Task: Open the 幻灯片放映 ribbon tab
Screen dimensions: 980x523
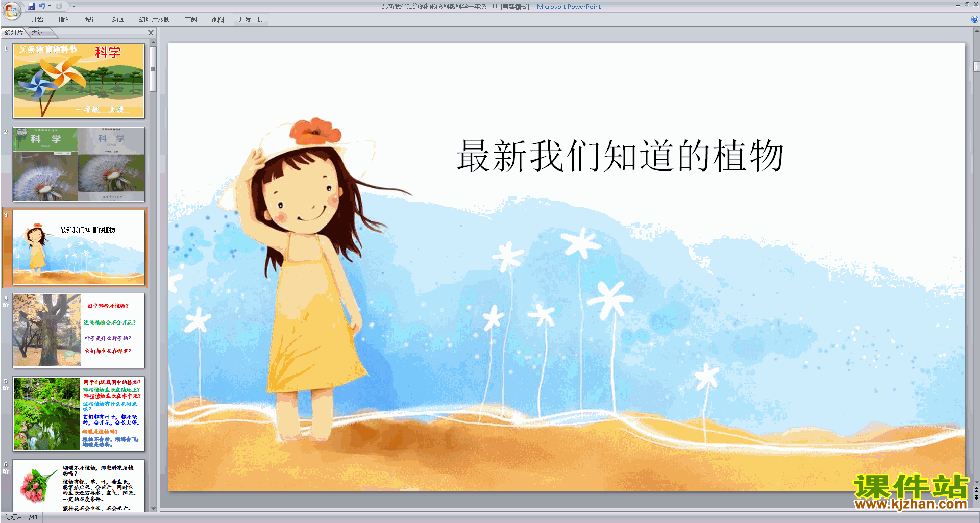Action: click(154, 19)
